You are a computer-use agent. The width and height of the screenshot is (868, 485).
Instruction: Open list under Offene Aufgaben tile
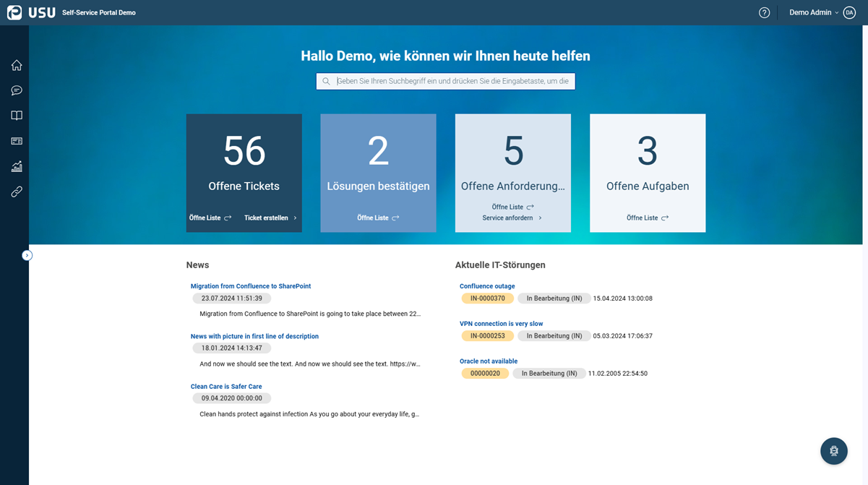coord(648,218)
